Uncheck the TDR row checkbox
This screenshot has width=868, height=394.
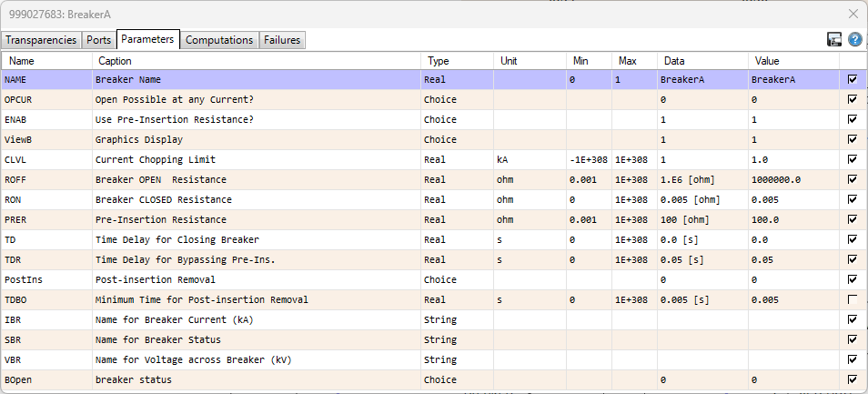click(853, 259)
